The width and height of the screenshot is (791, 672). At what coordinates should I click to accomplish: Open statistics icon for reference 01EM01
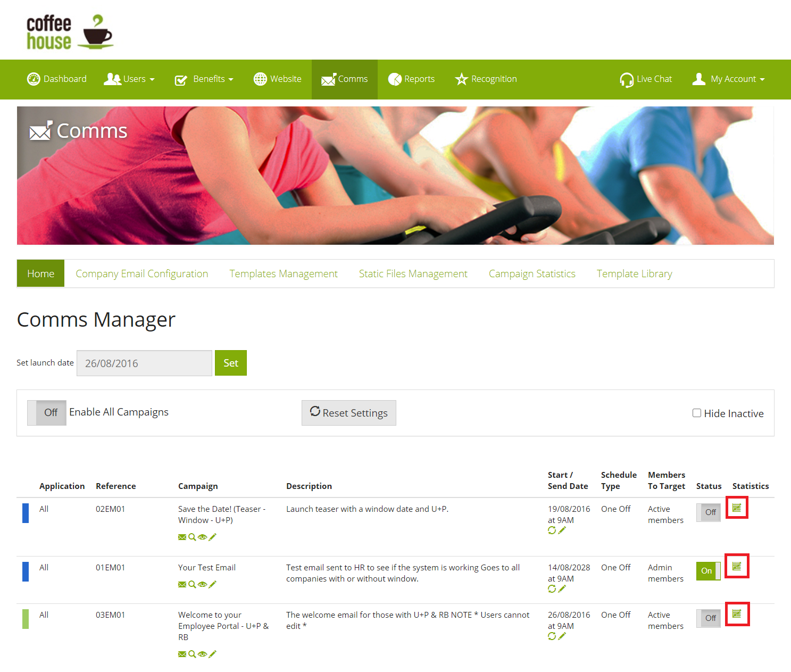(737, 566)
